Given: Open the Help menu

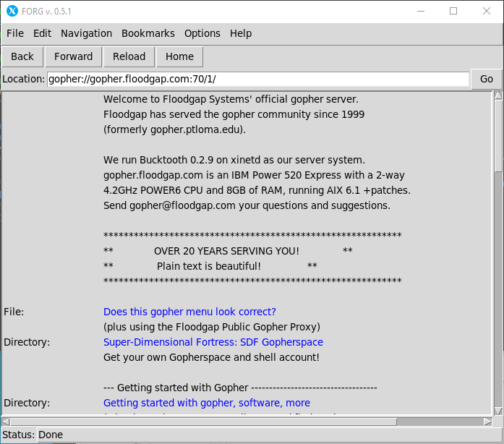Looking at the screenshot, I should tap(241, 33).
